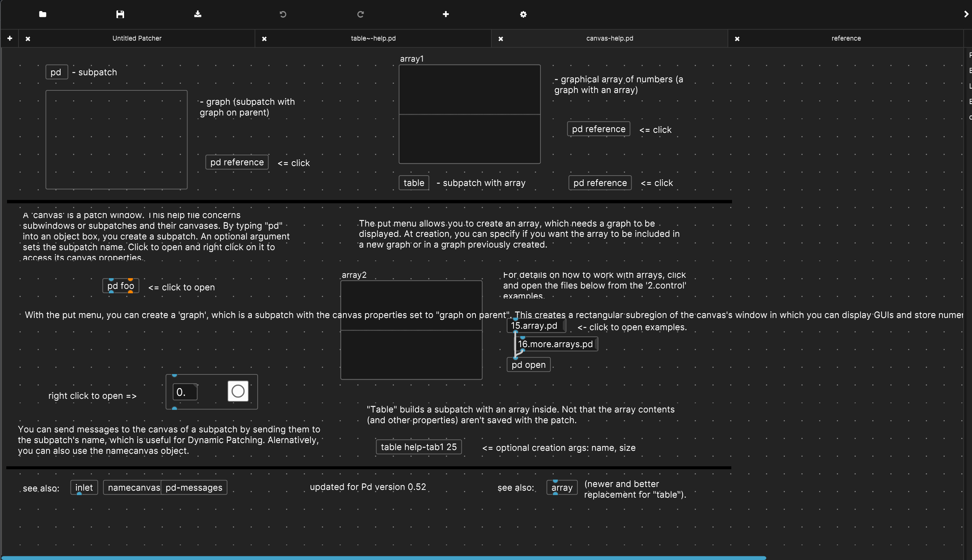Open Pd settings via the gear icon

pyautogui.click(x=523, y=14)
